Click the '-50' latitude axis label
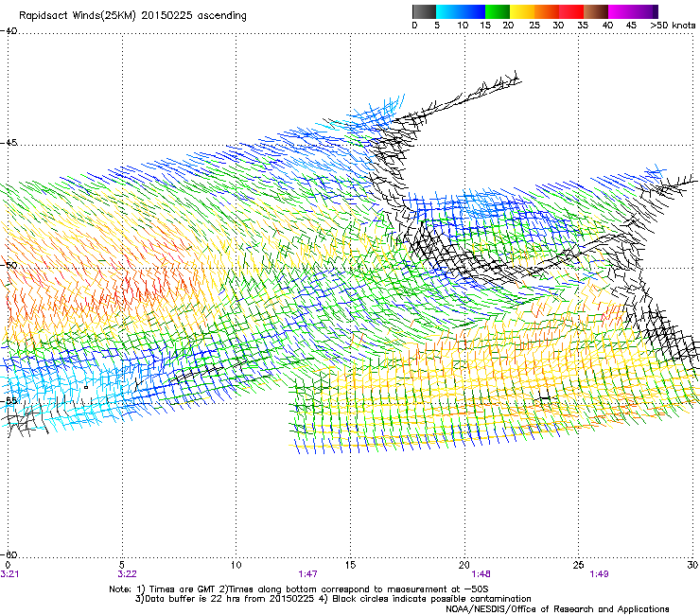 (9, 266)
